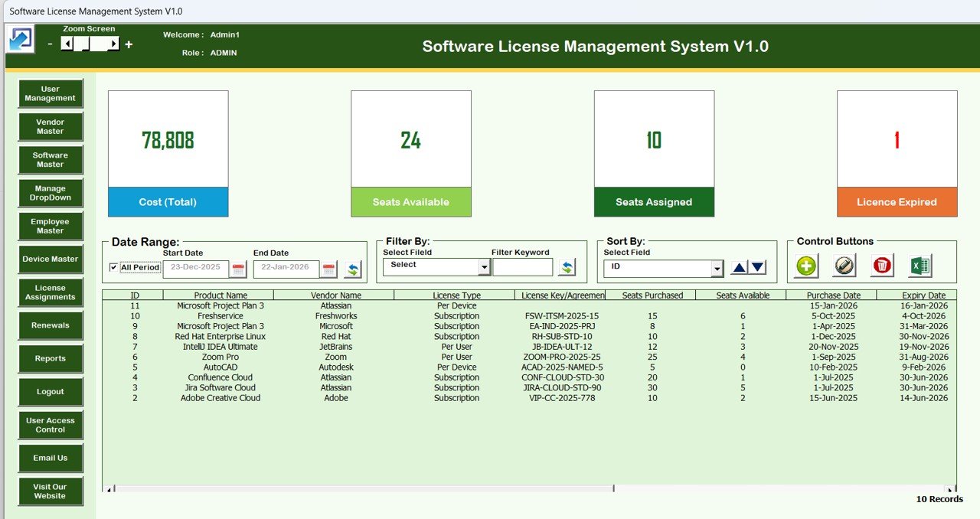Viewport: 980px width, 519px height.
Task: Click the red trash delete icon
Action: (882, 266)
